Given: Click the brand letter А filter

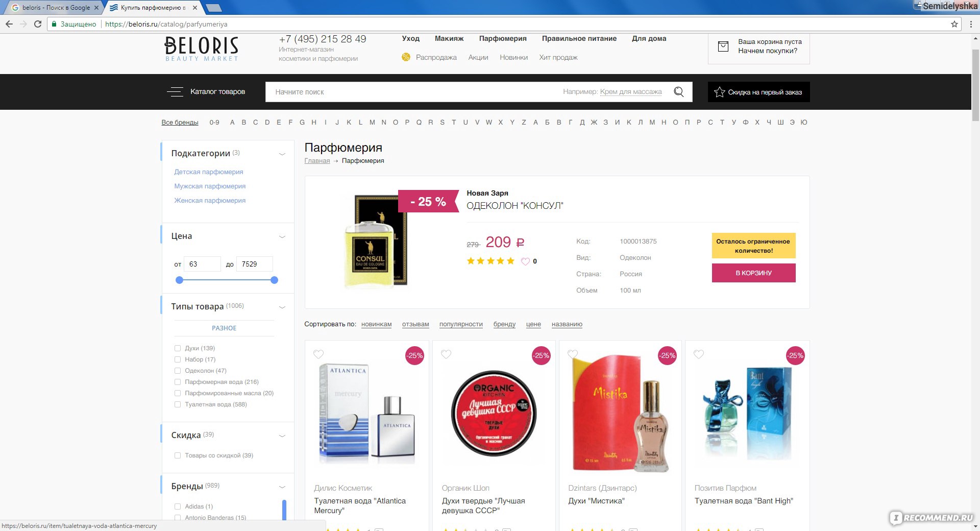Looking at the screenshot, I should point(535,122).
